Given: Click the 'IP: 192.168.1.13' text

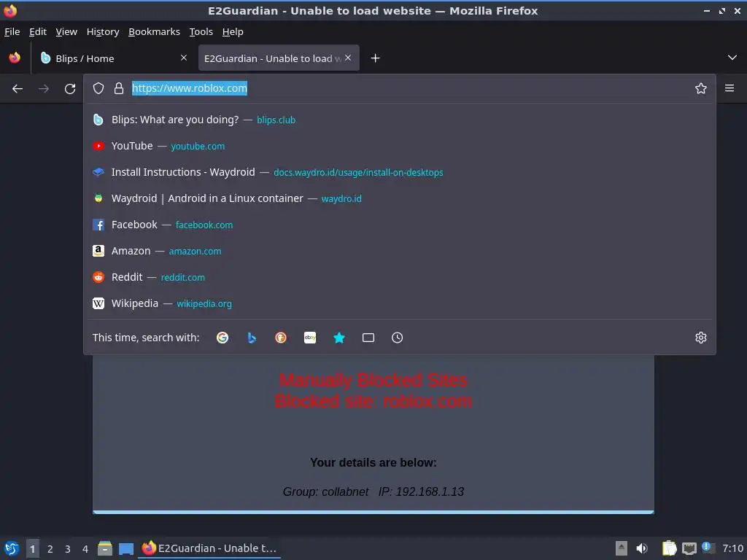Looking at the screenshot, I should [421, 491].
